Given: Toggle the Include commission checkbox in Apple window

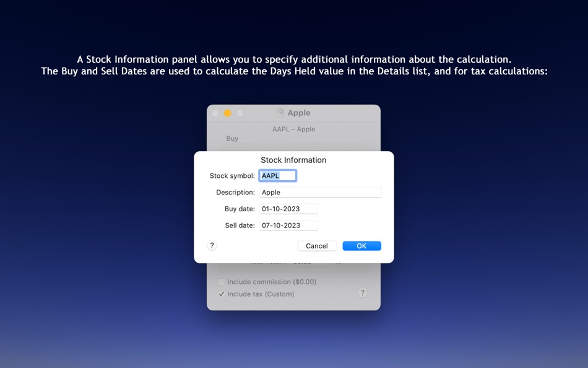Looking at the screenshot, I should coord(221,282).
